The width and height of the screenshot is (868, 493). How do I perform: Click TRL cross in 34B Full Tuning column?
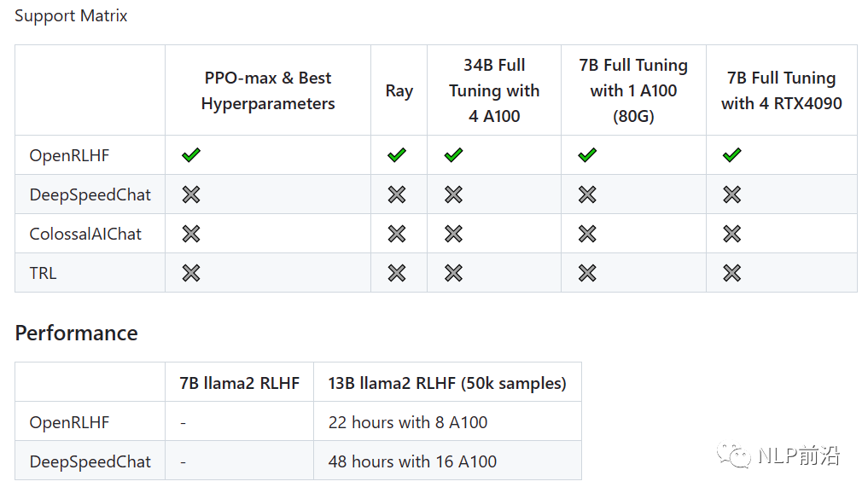click(453, 273)
